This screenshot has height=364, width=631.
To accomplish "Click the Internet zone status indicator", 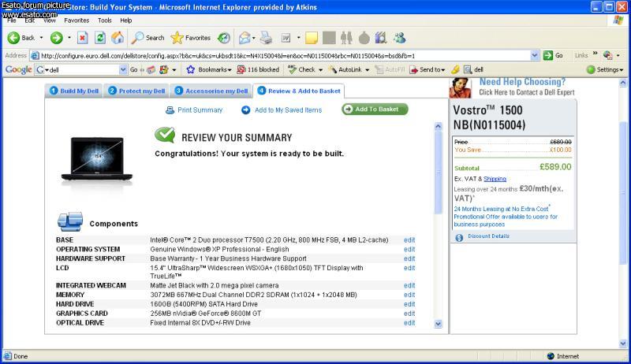I will (563, 356).
